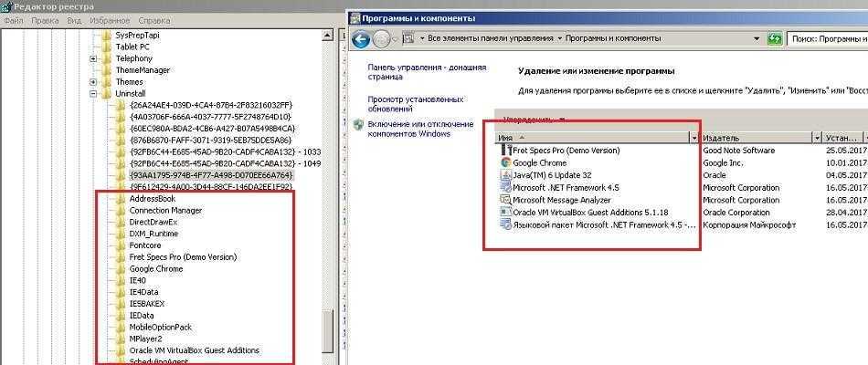Viewport: 868px width, 365px height.
Task: Select the Tablet PC key
Action: 132,47
